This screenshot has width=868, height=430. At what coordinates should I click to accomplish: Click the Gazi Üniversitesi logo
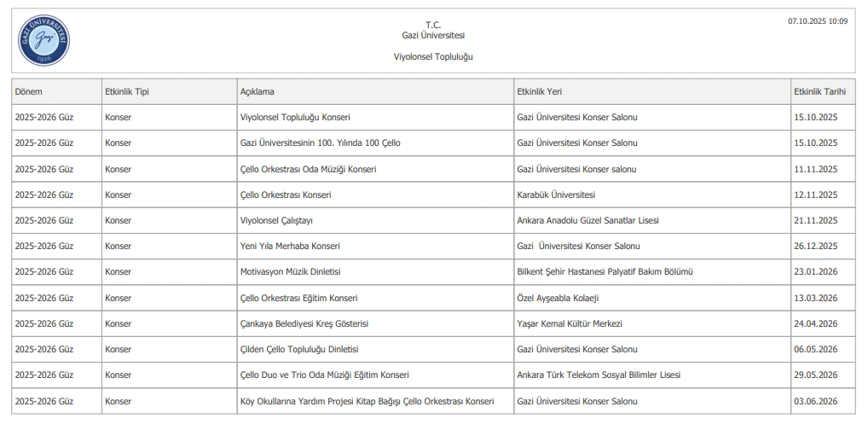coord(43,40)
